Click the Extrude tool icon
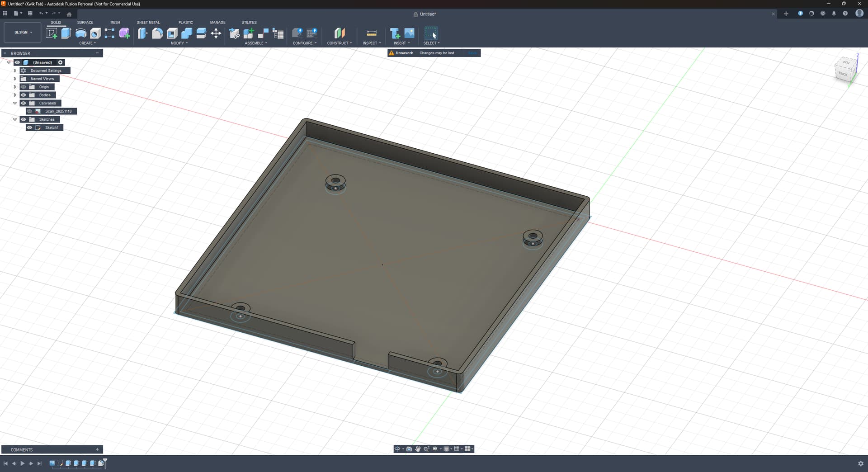The image size is (868, 472). pyautogui.click(x=66, y=33)
